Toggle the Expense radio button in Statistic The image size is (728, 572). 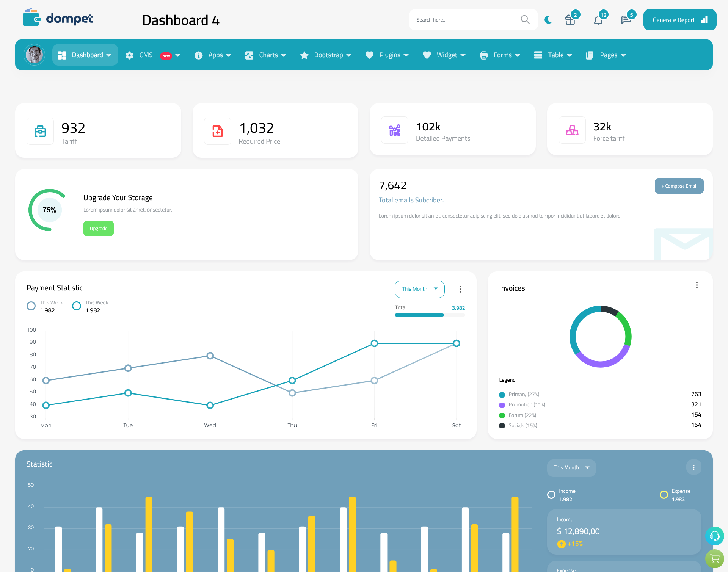[664, 492]
